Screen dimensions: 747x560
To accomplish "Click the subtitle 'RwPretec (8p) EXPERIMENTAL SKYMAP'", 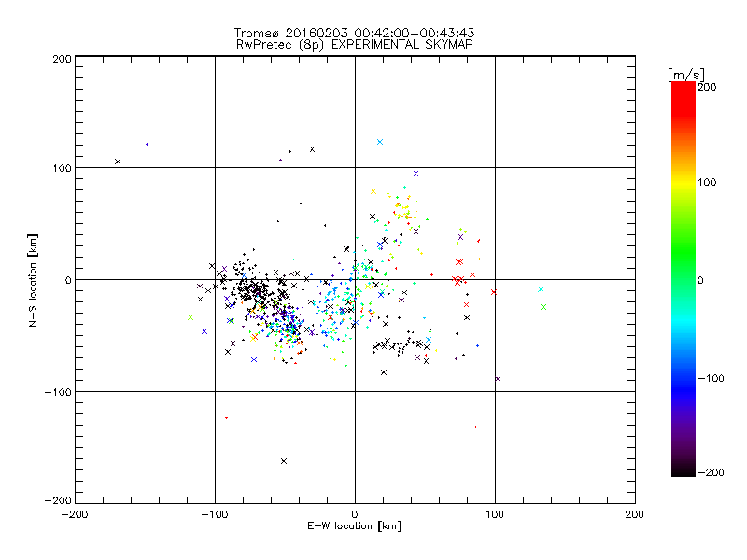I will click(355, 45).
